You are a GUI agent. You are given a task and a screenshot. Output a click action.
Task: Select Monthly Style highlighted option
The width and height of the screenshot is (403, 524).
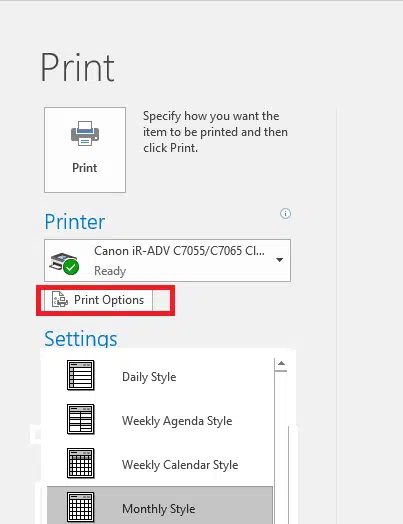click(160, 506)
